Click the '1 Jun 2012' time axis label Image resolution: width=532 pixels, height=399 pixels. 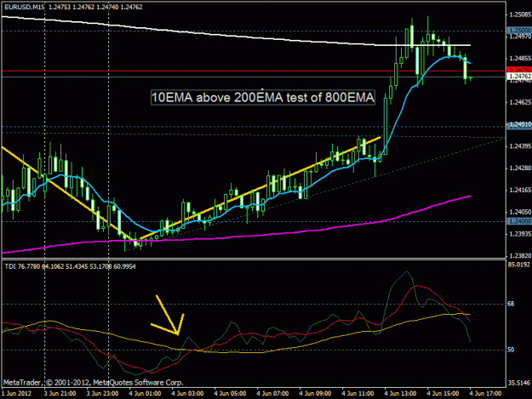click(16, 394)
